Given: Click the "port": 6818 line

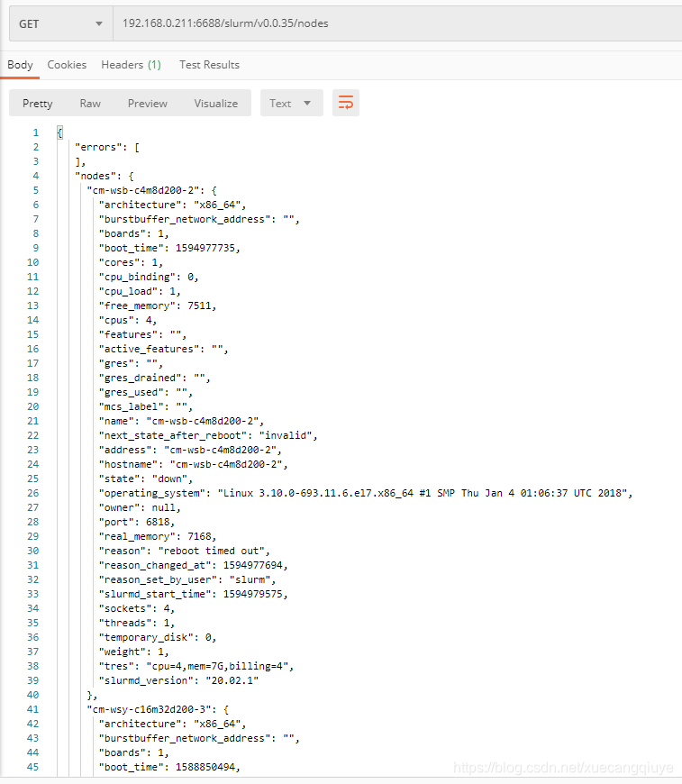Looking at the screenshot, I should pos(137,522).
